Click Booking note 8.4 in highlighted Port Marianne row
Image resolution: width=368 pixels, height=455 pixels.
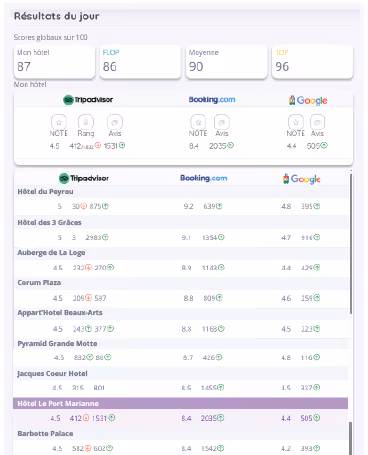click(186, 418)
